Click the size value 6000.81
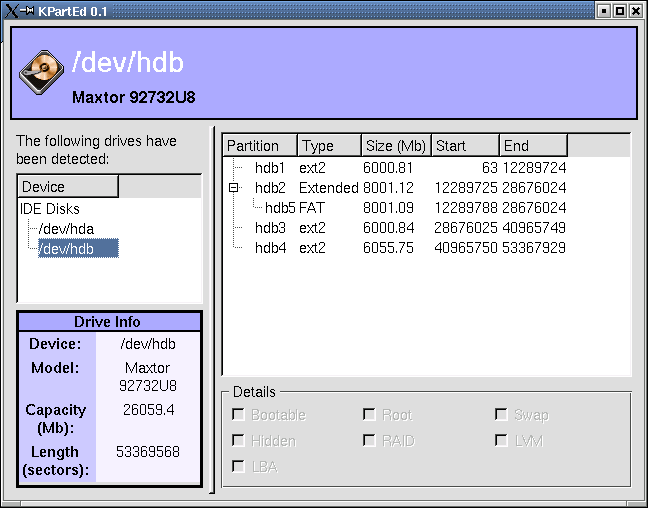The width and height of the screenshot is (648, 508). click(388, 168)
